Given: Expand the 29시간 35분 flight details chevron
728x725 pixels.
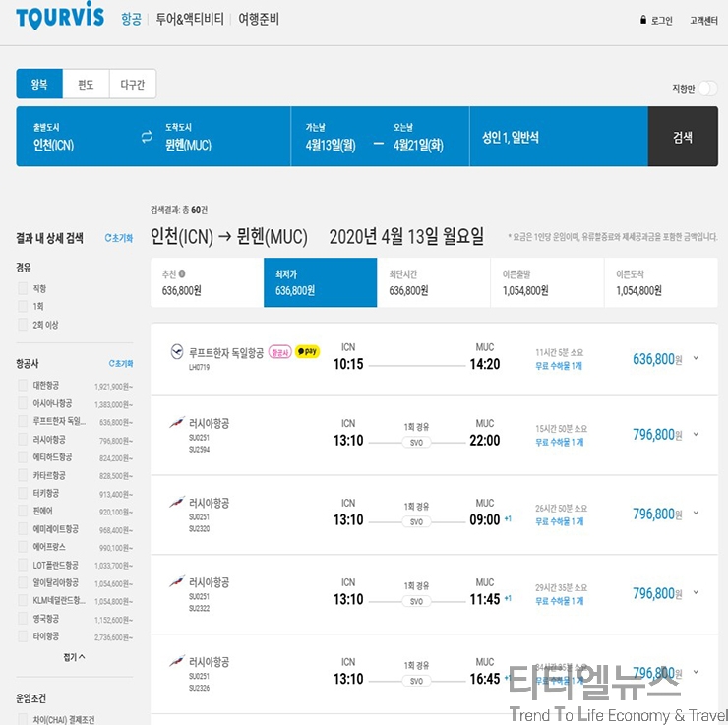Looking at the screenshot, I should (x=696, y=592).
